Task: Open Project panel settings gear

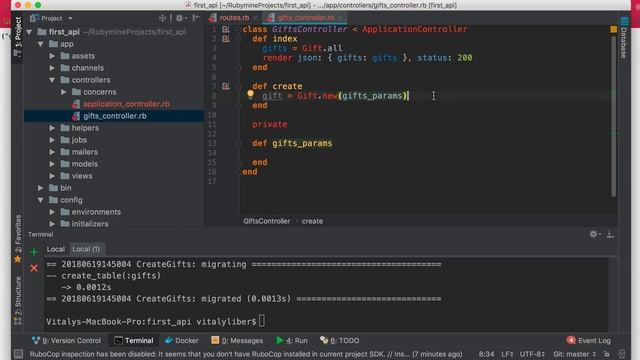Action: point(179,18)
